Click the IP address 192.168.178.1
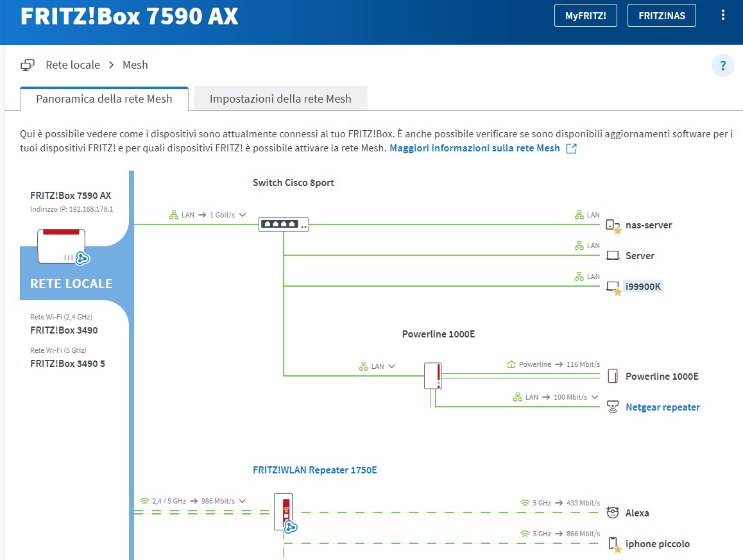The width and height of the screenshot is (743, 560). click(91, 209)
